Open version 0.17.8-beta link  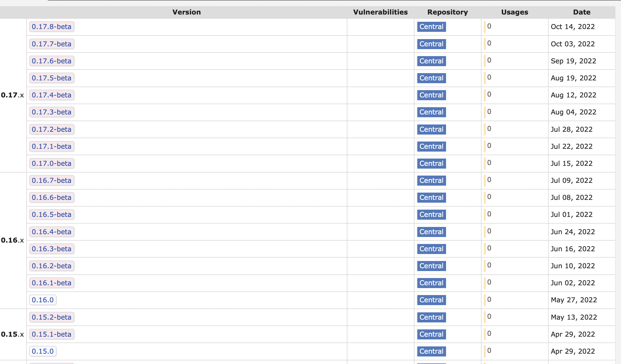[51, 27]
